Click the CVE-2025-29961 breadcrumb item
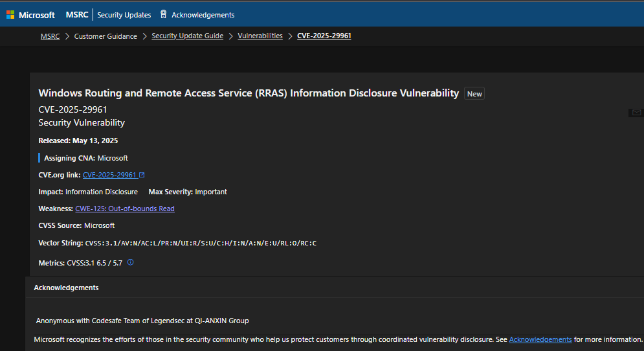The width and height of the screenshot is (644, 351). pyautogui.click(x=324, y=36)
